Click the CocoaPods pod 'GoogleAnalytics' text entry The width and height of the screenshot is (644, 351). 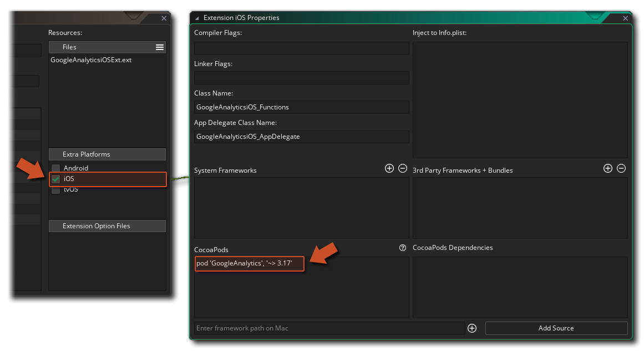[249, 263]
